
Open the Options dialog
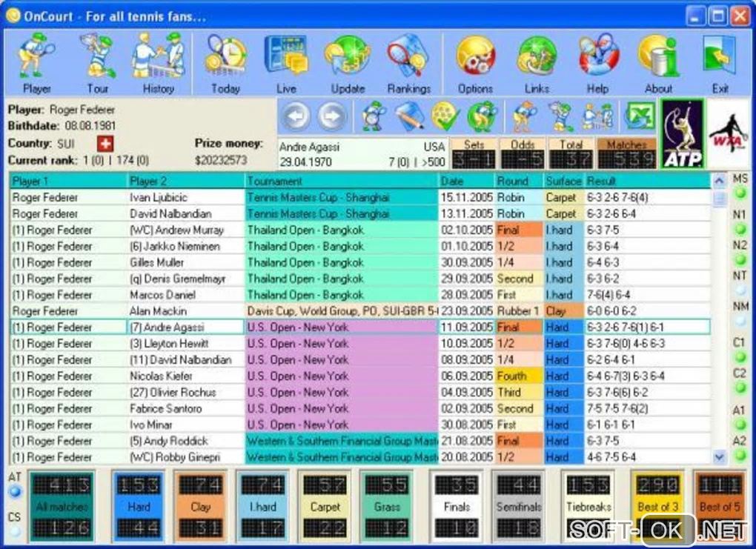point(475,63)
